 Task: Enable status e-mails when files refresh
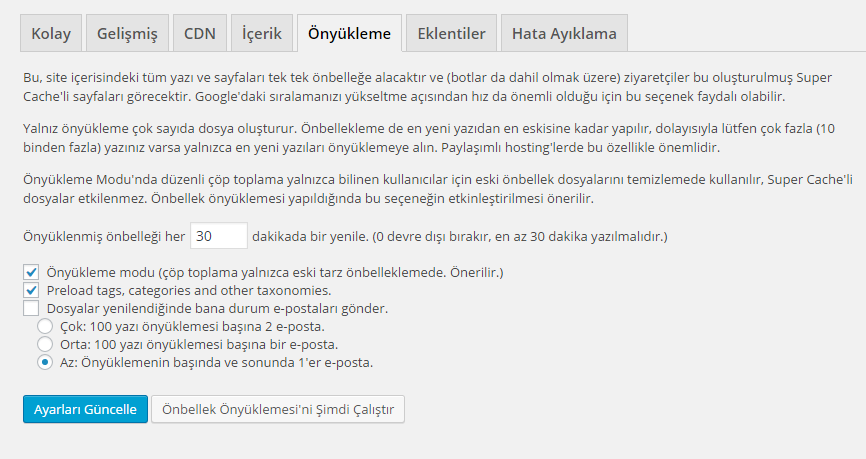(x=31, y=309)
